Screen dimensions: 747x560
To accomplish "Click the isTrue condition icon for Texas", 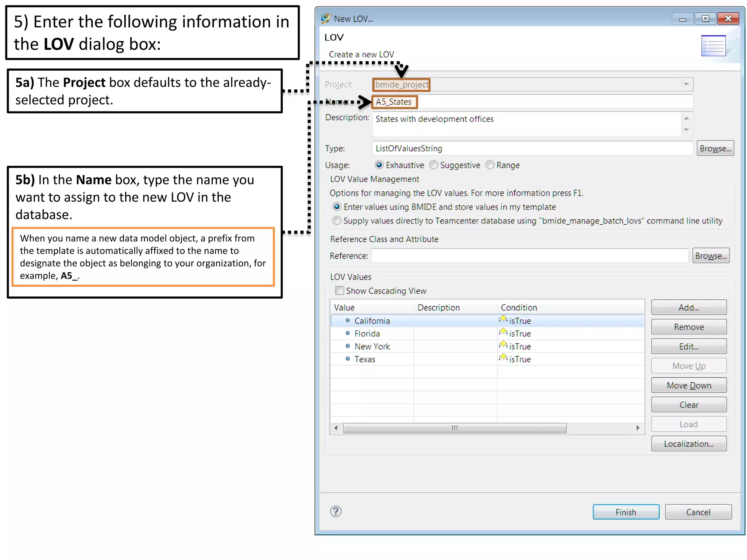I will [503, 358].
